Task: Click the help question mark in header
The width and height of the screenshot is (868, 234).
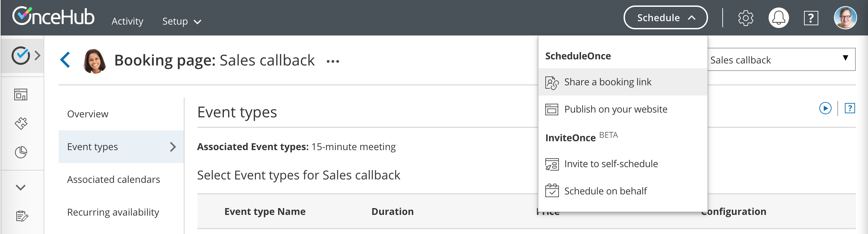Action: click(811, 18)
